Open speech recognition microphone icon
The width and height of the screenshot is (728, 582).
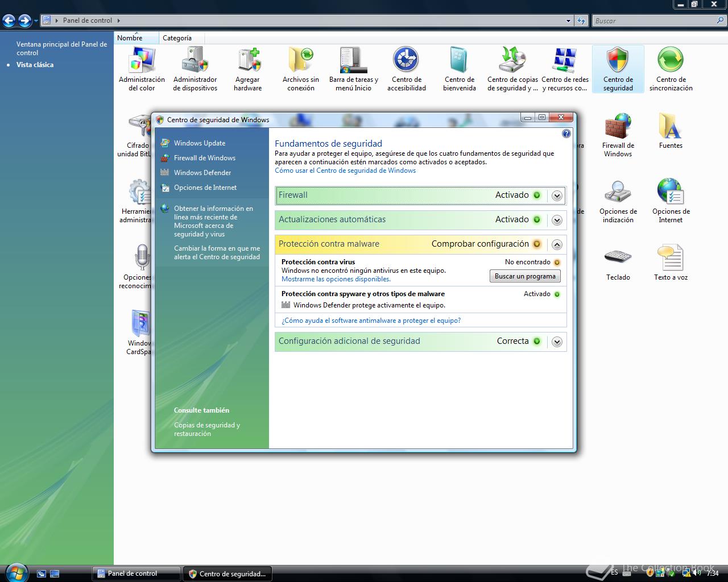click(x=141, y=257)
